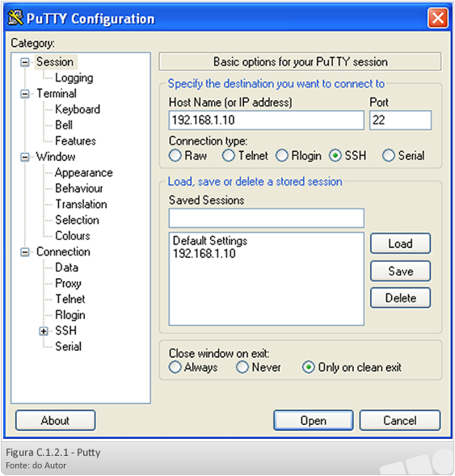Expand the SSH subcategory

point(44,331)
